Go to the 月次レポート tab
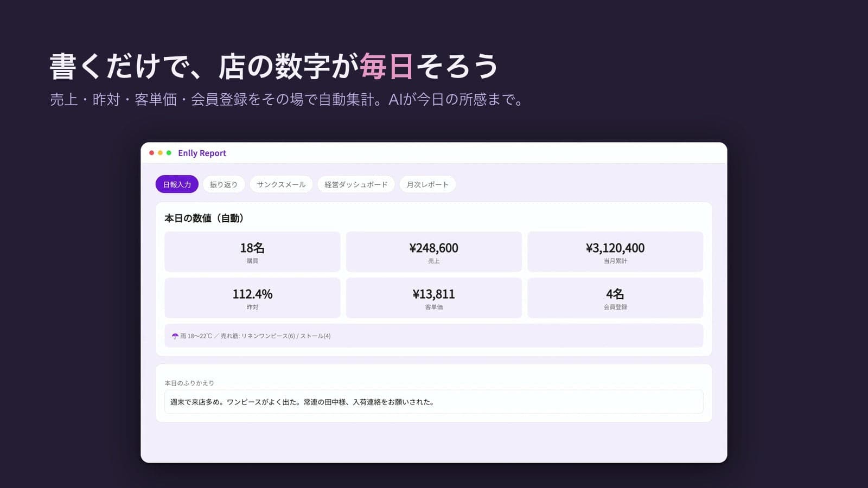This screenshot has width=868, height=488. [427, 184]
